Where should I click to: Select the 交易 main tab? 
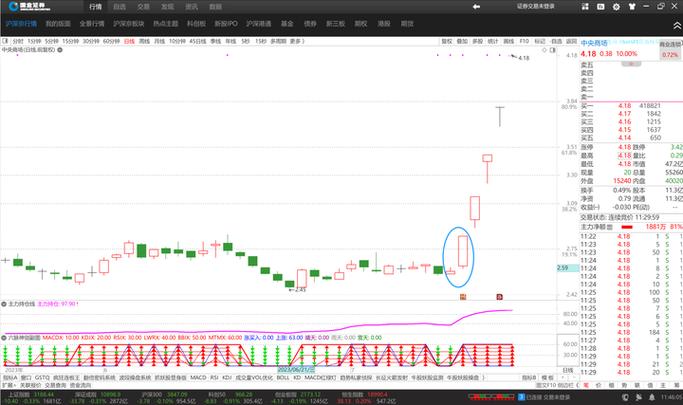(143, 7)
